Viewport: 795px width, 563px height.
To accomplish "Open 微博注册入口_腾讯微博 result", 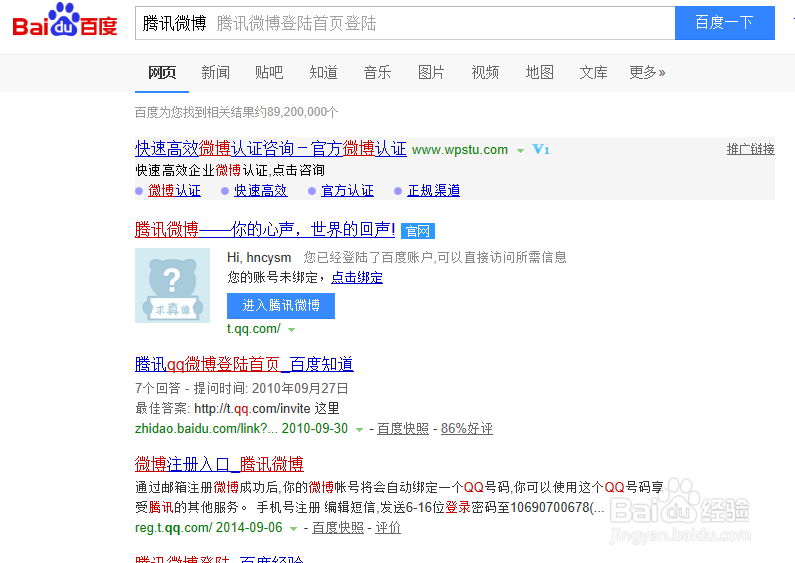I will click(x=219, y=464).
